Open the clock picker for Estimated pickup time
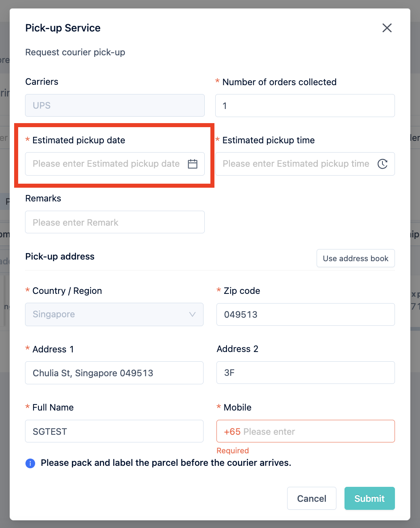 click(x=382, y=164)
